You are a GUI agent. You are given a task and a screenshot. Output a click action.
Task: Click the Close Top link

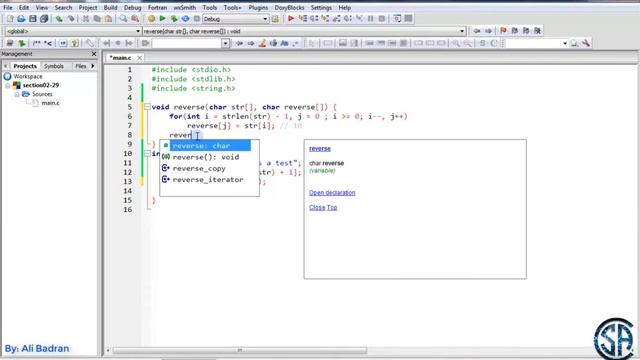tap(323, 208)
